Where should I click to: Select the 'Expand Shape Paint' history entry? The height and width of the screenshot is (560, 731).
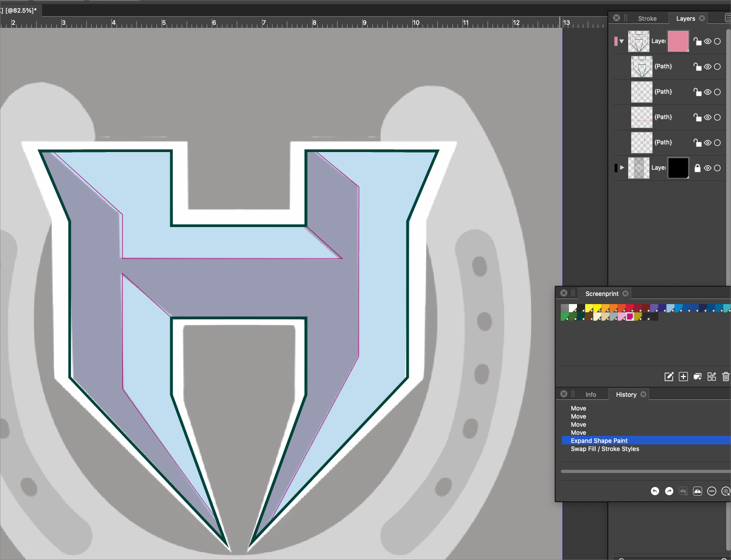point(599,441)
